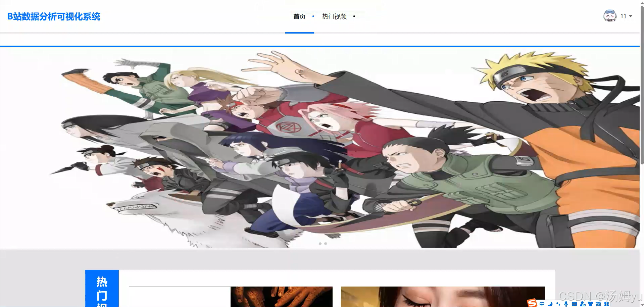The image size is (644, 307).
Task: Click the B站数据分析可视化系统 site title
Action: coord(54,16)
